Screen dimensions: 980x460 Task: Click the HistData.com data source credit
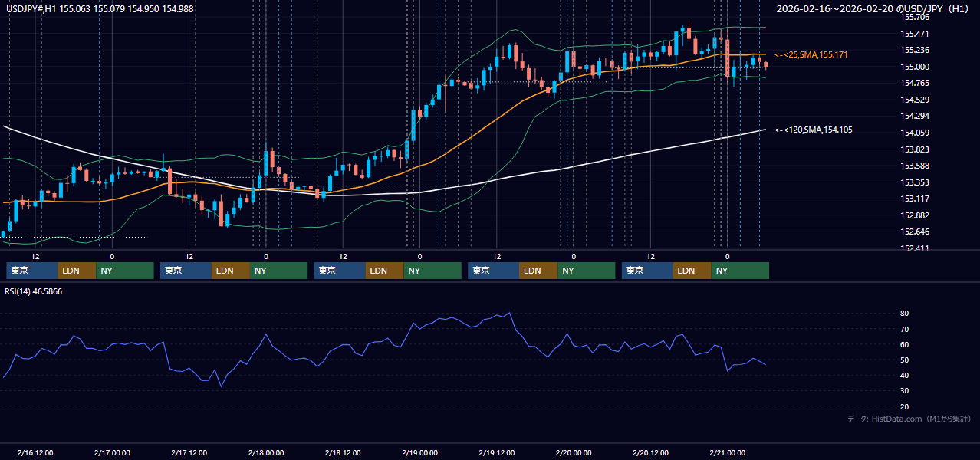[909, 419]
